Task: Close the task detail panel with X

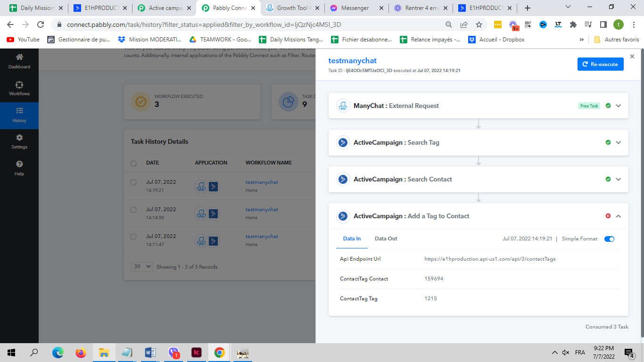Action: pos(632,56)
